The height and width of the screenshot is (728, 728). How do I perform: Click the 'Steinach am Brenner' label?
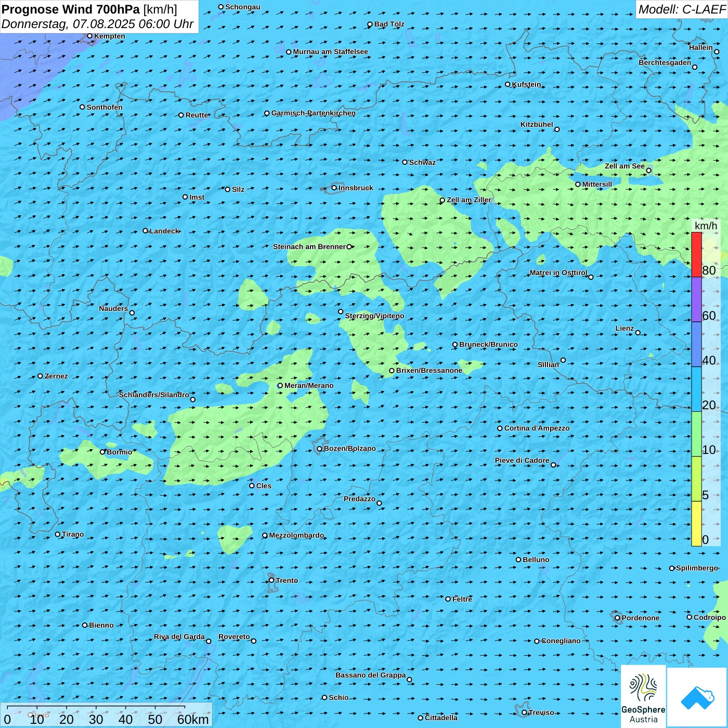tap(309, 246)
